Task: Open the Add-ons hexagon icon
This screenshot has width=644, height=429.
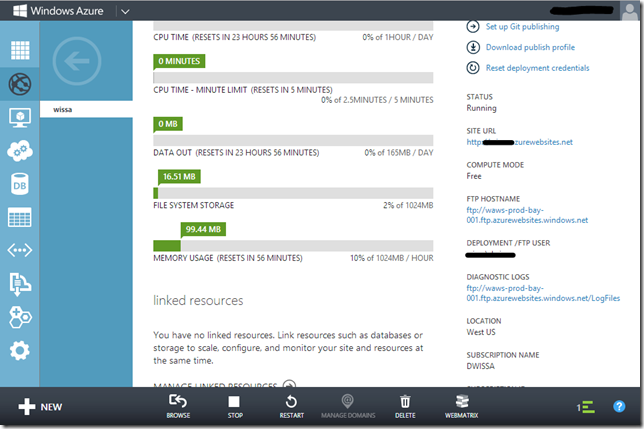Action: point(20,317)
